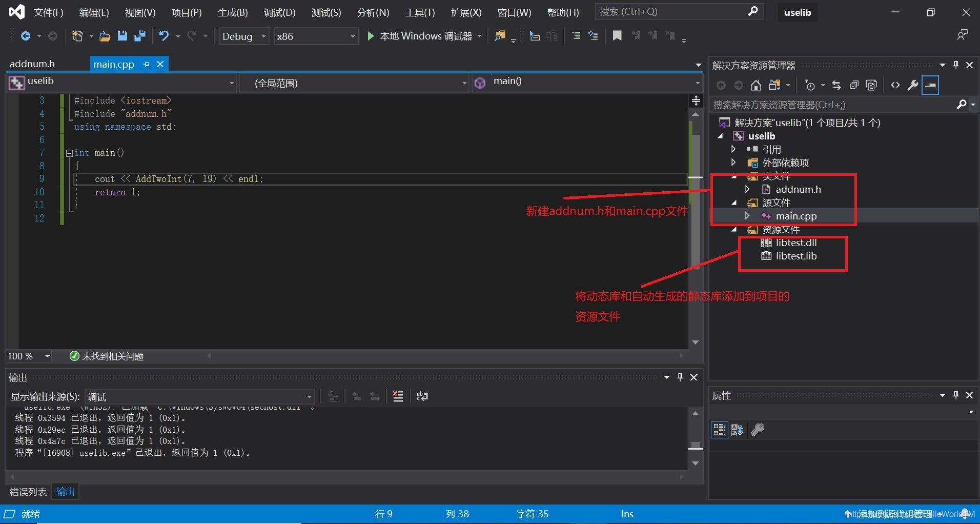Screen dimensions: 980x524
Task: Expand the 外部依赖项 node
Action: pos(733,163)
